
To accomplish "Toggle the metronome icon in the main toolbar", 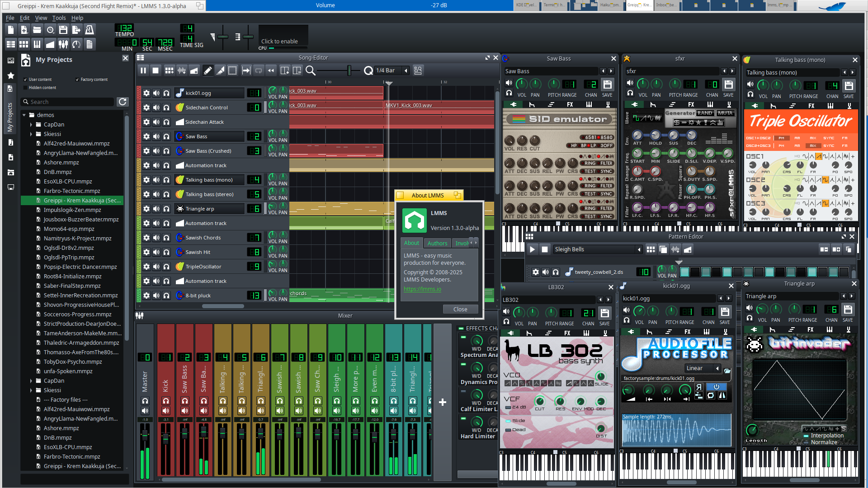I will [90, 30].
